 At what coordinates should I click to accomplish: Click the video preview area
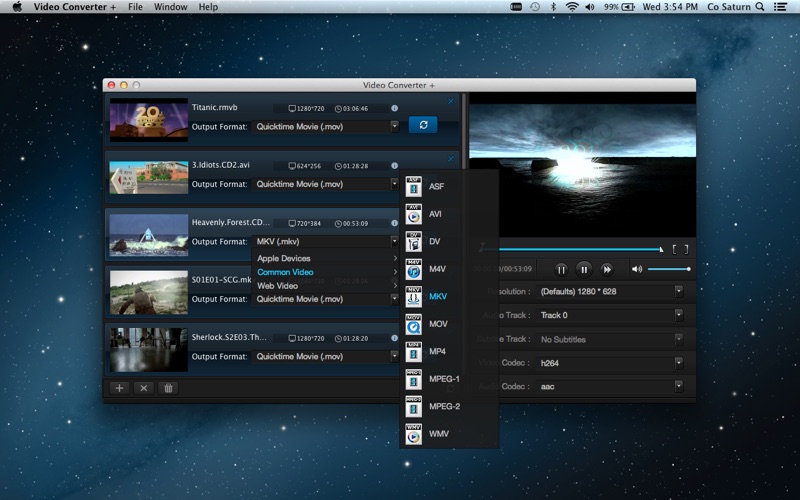[582, 164]
